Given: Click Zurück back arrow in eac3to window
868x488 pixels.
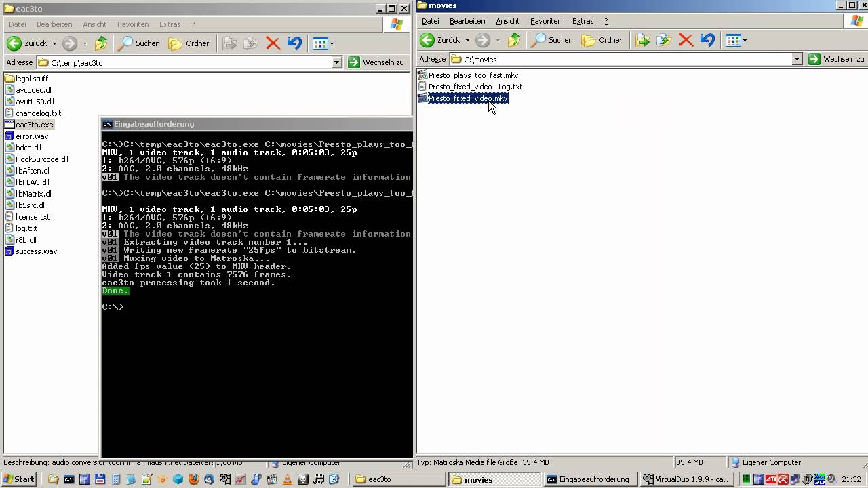Looking at the screenshot, I should (x=14, y=43).
